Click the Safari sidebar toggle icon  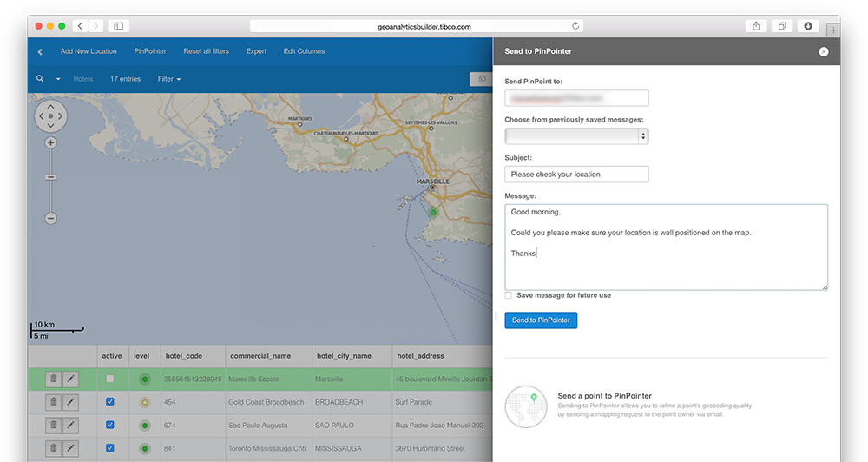point(119,26)
